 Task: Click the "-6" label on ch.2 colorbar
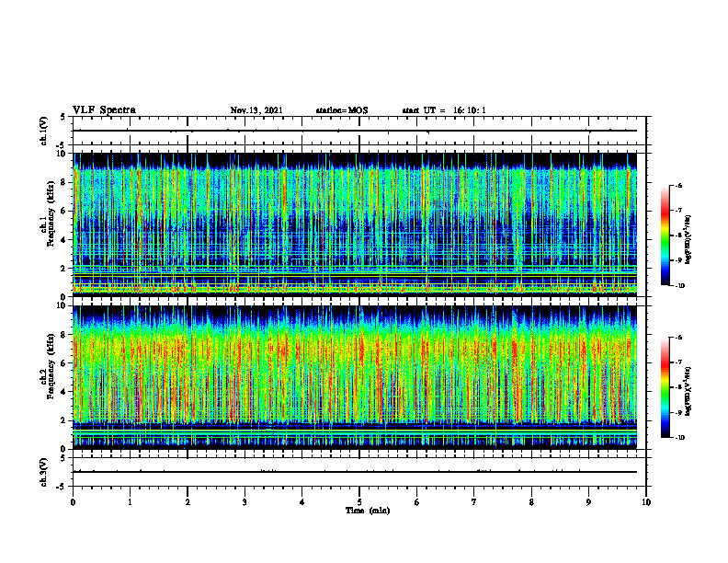click(x=677, y=338)
